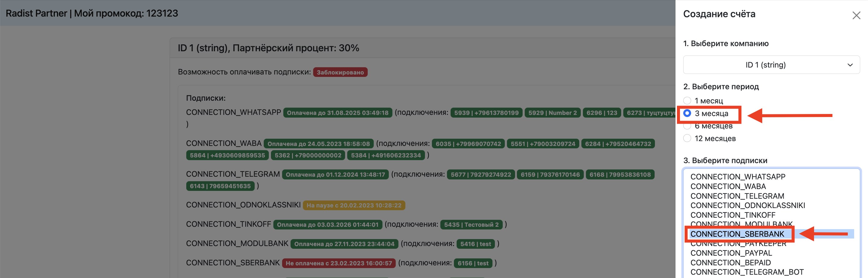Choose the 12 месяцев period
Image resolution: width=868 pixels, height=278 pixels.
click(687, 138)
